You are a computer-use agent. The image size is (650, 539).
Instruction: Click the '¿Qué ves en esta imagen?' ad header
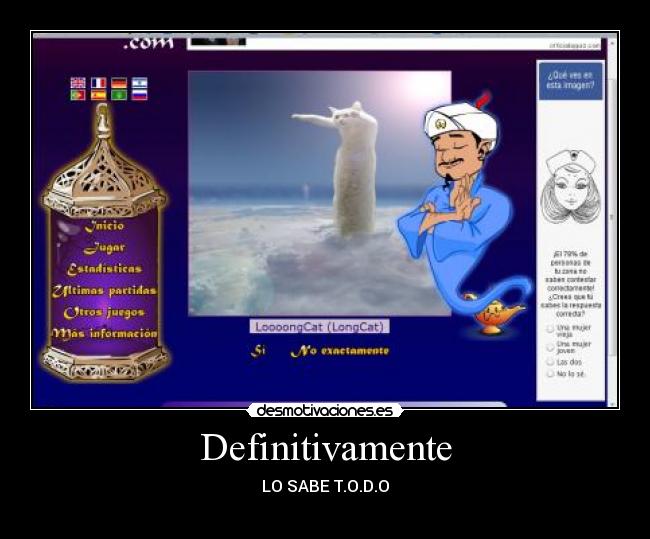(x=570, y=81)
